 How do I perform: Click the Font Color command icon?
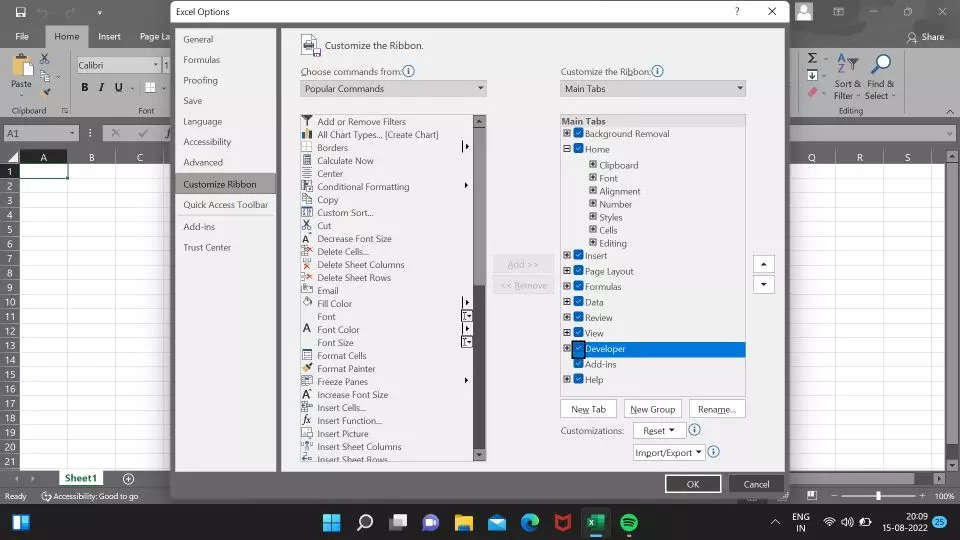pyautogui.click(x=307, y=329)
